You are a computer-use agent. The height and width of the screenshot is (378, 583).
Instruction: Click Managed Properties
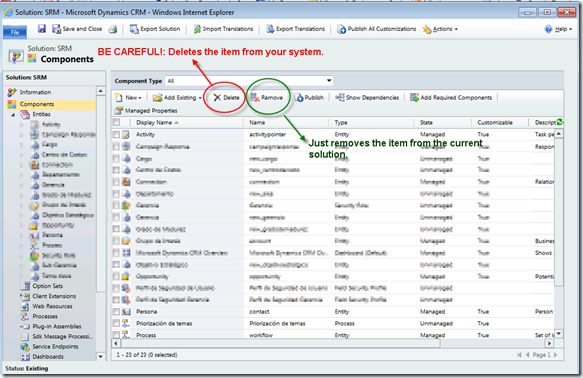pos(146,111)
